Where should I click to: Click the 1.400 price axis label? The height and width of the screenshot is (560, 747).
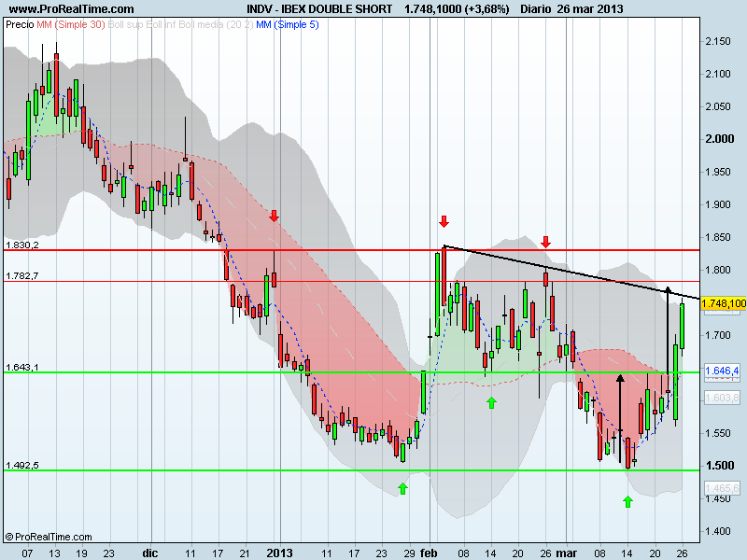click(718, 531)
